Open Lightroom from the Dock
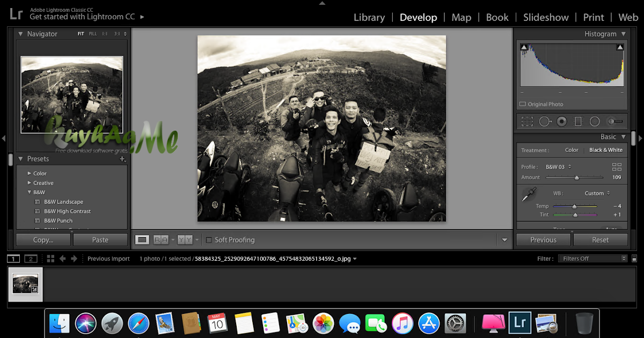 coord(519,322)
